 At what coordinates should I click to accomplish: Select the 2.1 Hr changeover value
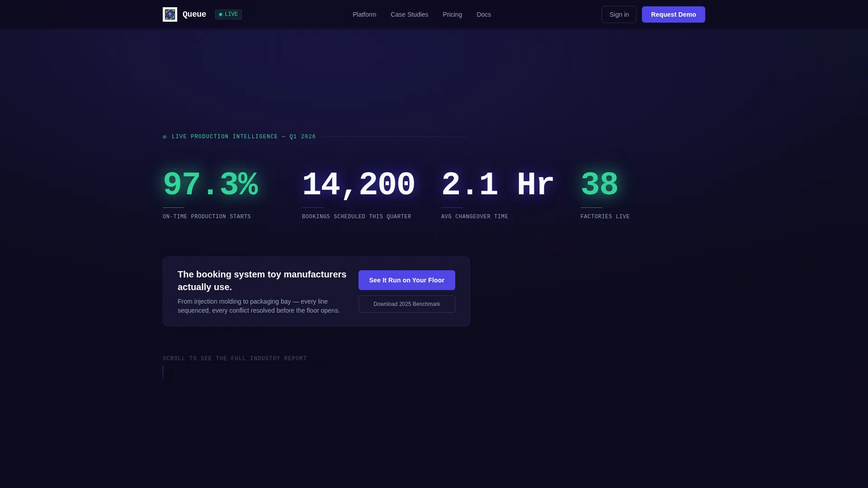(498, 185)
